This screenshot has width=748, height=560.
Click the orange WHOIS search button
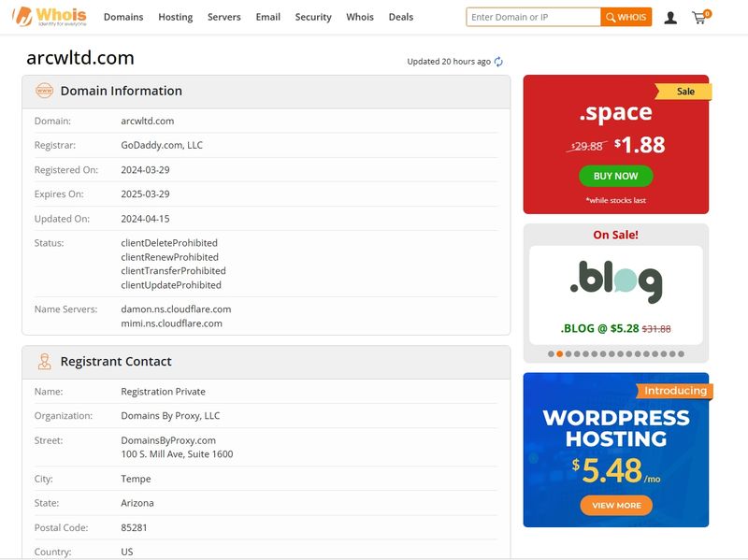626,17
